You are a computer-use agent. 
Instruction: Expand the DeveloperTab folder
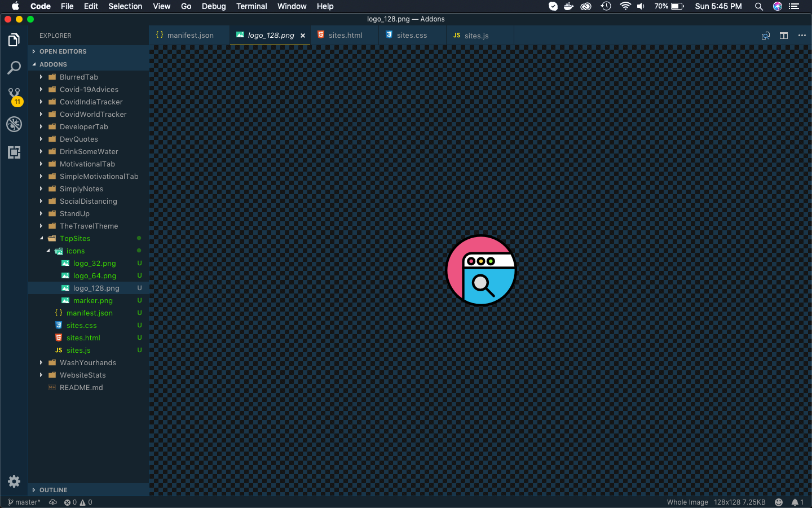[89, 127]
